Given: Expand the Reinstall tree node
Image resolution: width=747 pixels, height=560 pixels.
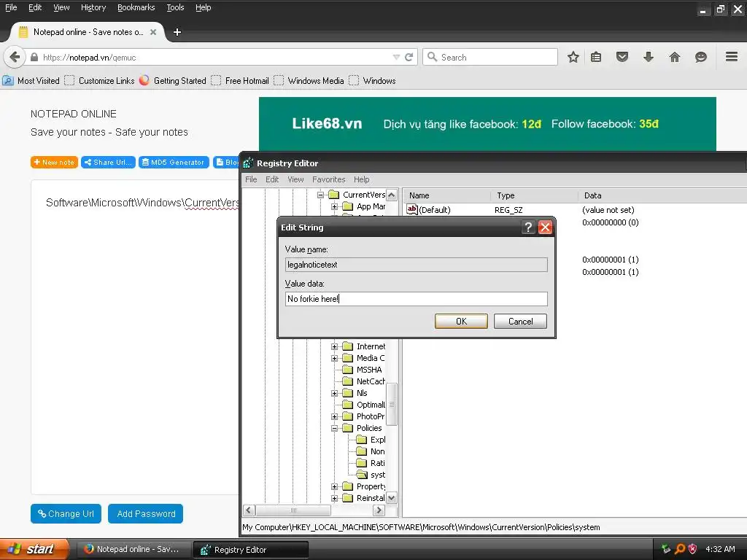Looking at the screenshot, I should click(x=334, y=498).
